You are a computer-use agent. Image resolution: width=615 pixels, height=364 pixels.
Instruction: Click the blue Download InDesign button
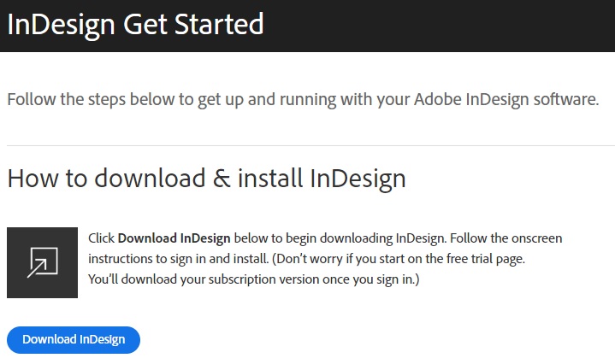[x=74, y=339]
